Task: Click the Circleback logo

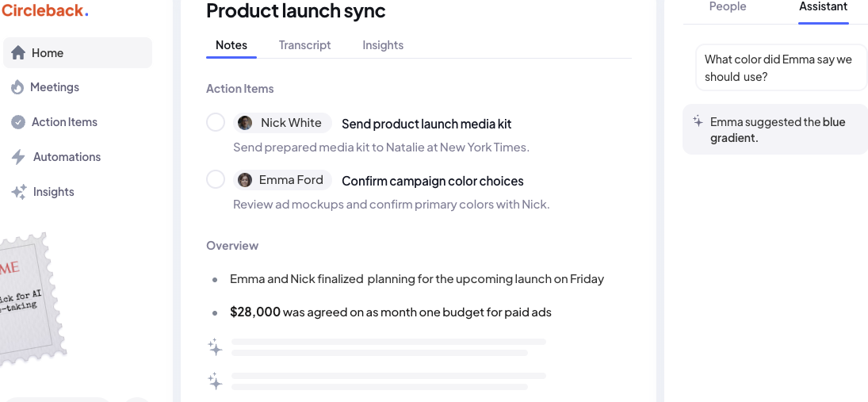Action: click(x=44, y=10)
